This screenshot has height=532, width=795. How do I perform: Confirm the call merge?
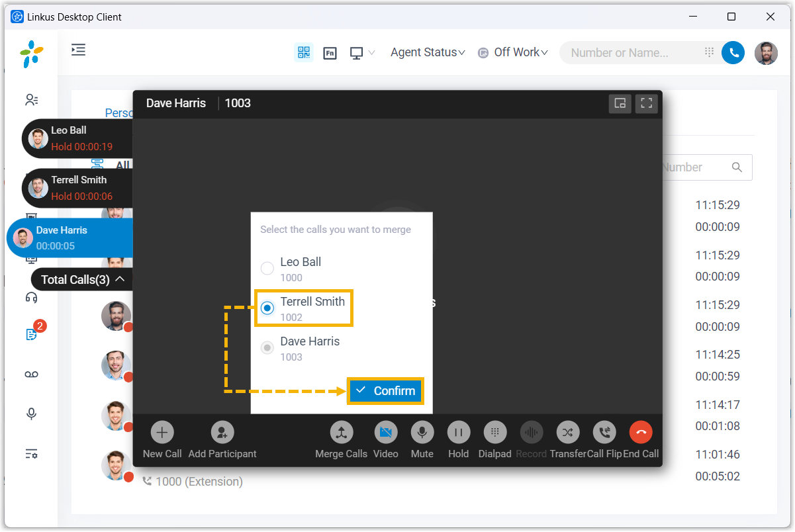[386, 390]
